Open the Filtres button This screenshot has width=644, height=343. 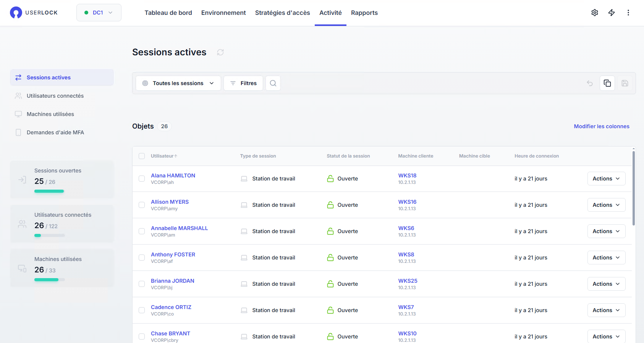click(x=243, y=83)
